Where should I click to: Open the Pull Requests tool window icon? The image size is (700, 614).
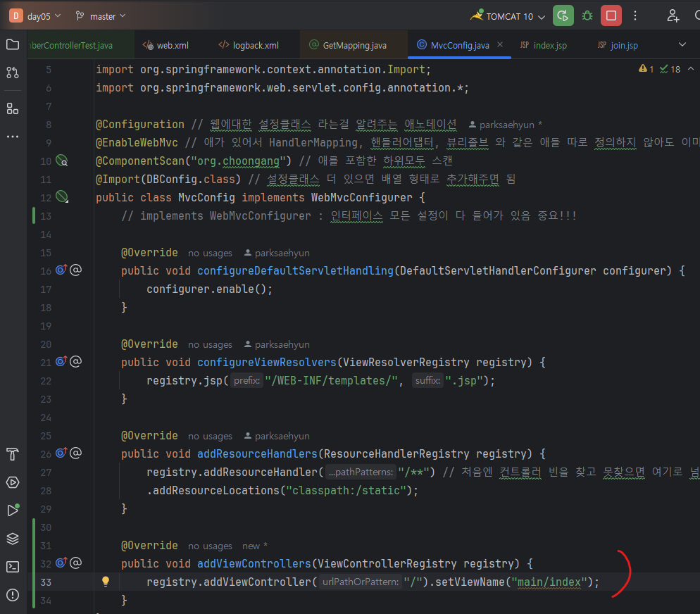[13, 73]
